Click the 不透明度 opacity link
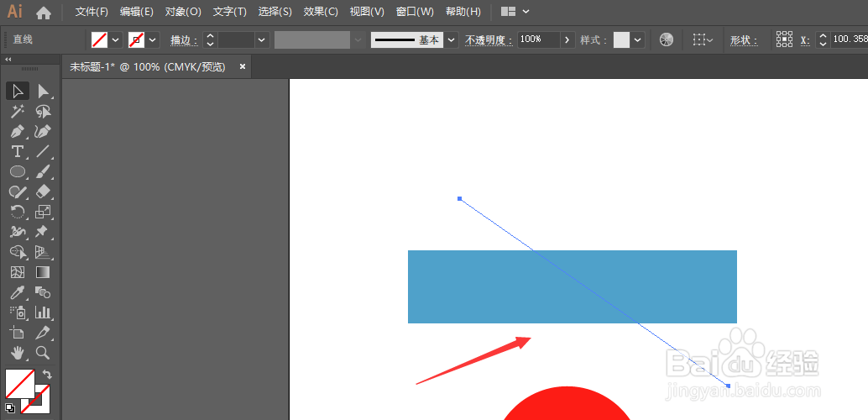This screenshot has width=868, height=420. coord(489,39)
